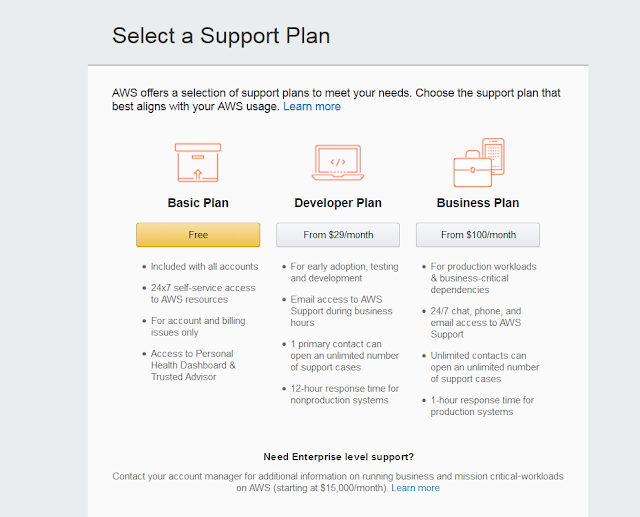
Task: Click the 1-hour response time bullet
Action: (482, 406)
